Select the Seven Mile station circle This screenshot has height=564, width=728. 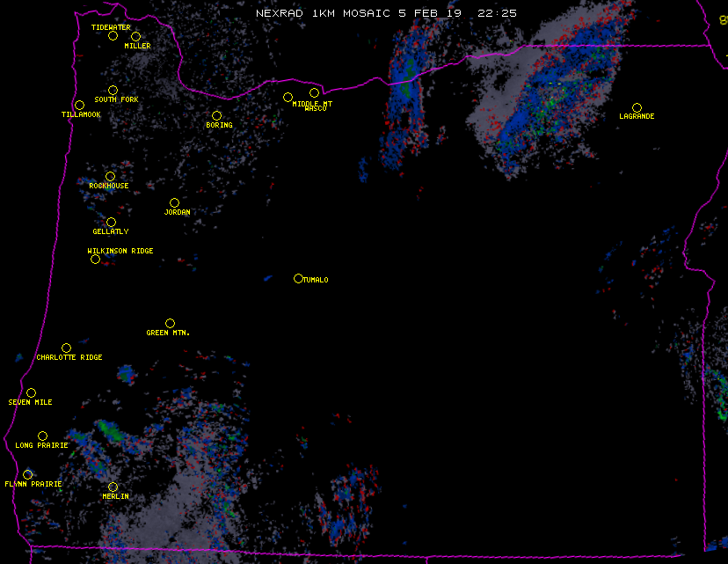click(x=31, y=393)
